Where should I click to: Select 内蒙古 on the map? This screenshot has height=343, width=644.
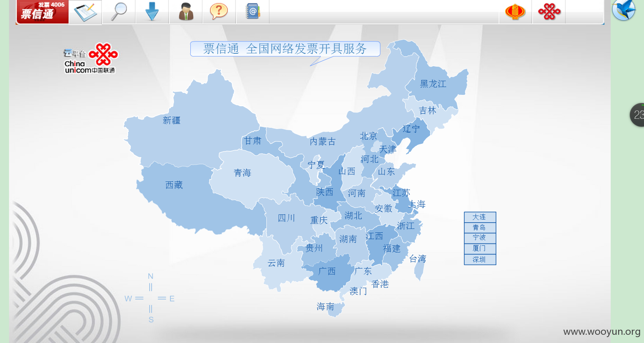point(323,142)
